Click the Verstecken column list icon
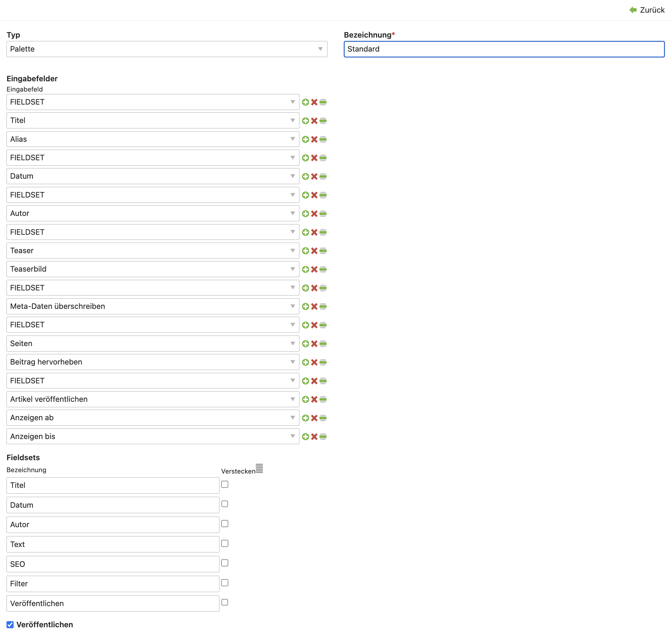 coord(259,468)
